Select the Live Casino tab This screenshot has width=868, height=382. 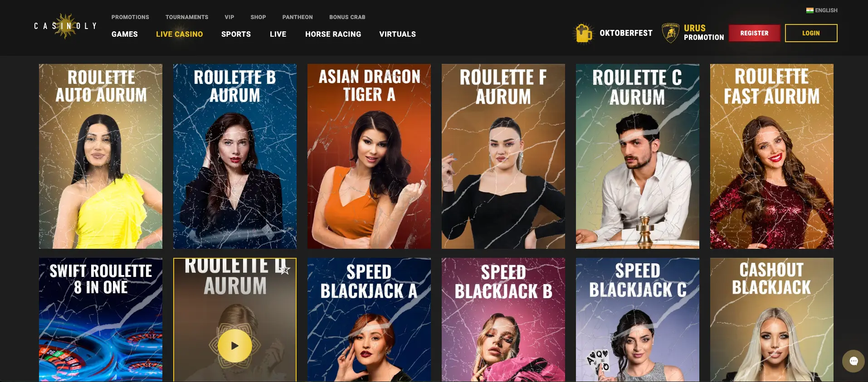pyautogui.click(x=180, y=34)
